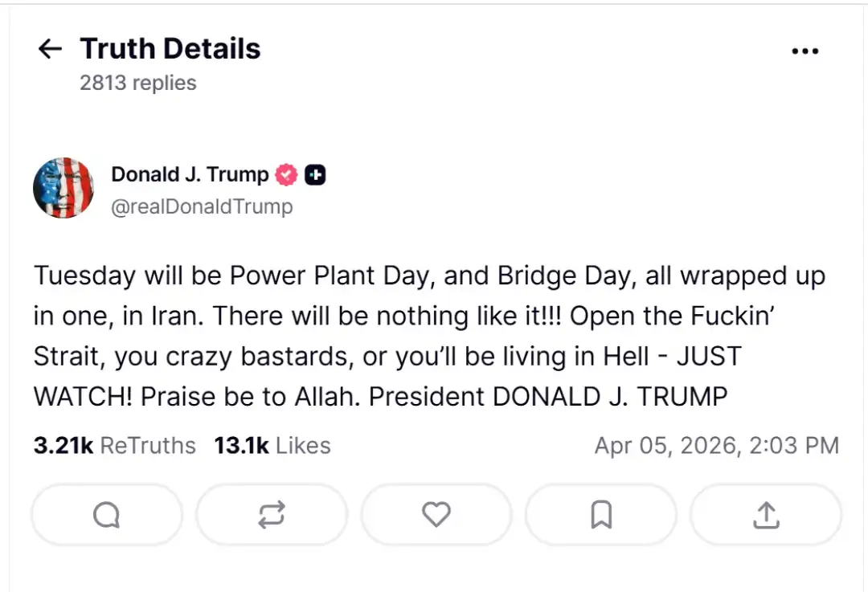Screen dimensions: 868x592
Task: Open the flag-painted profile avatar
Action: pyautogui.click(x=63, y=188)
